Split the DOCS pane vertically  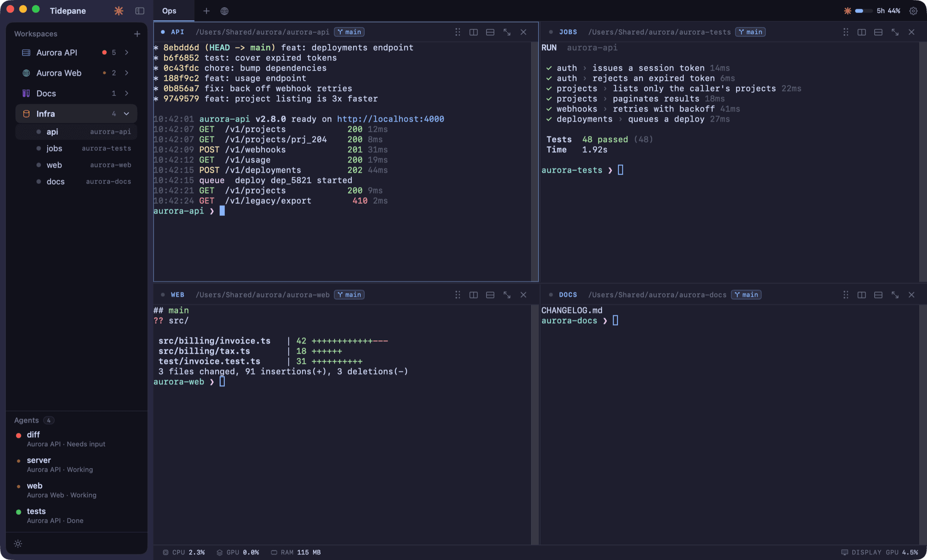(862, 295)
